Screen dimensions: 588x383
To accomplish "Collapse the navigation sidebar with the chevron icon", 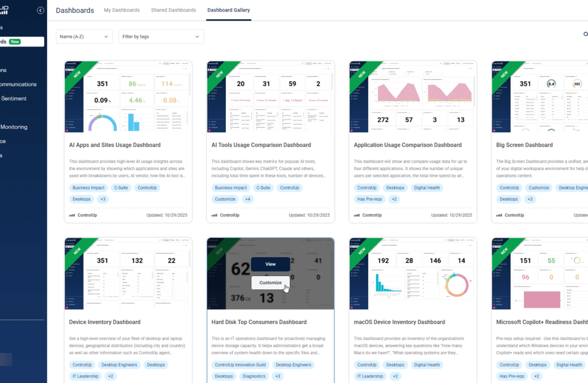I will point(41,10).
